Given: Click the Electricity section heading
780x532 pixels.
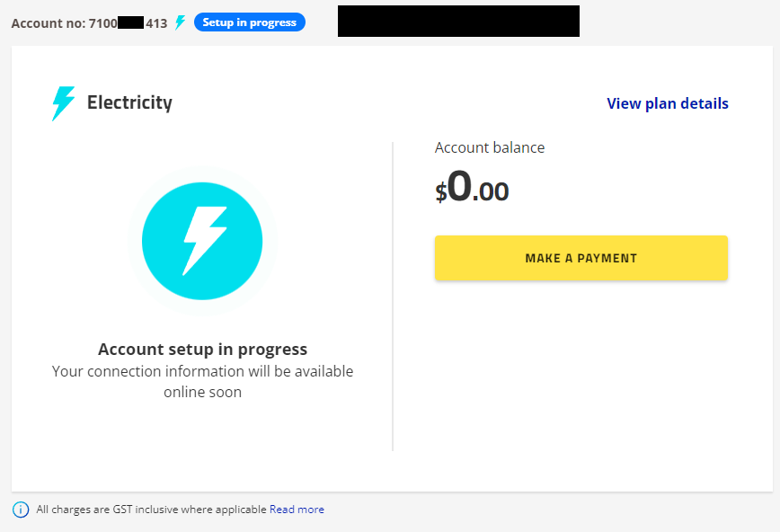Looking at the screenshot, I should [x=129, y=102].
